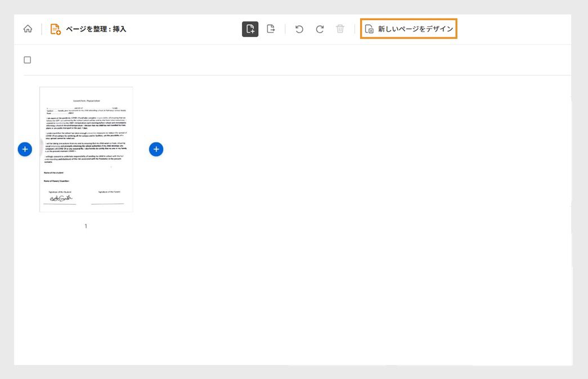Screen dimensions: 588x379
Task: Click the page number 1 label below the thumbnail
Action: (x=86, y=225)
